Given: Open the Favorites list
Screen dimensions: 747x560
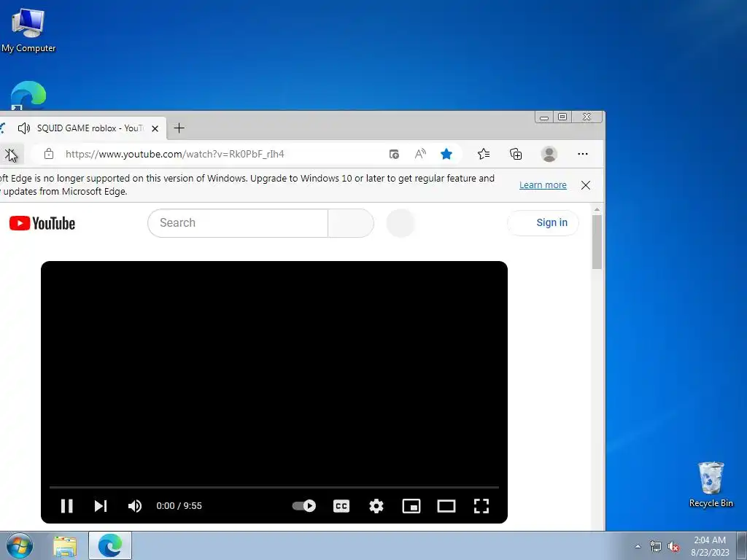Looking at the screenshot, I should [483, 154].
